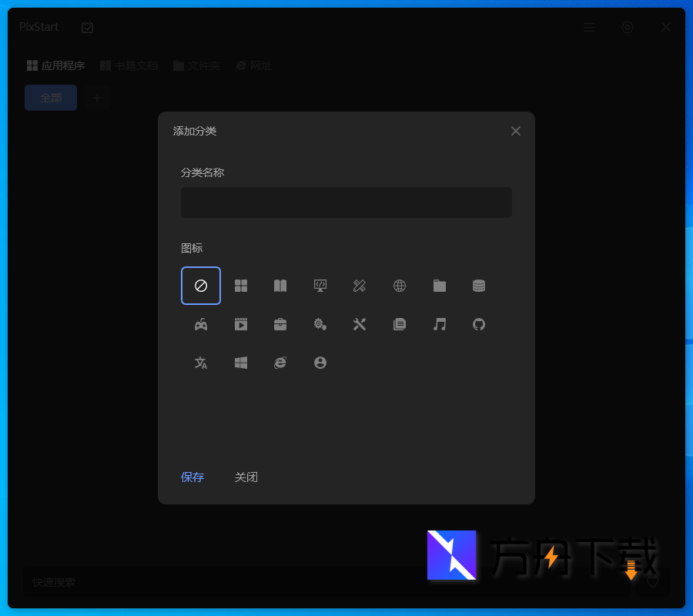Viewport: 693px width, 616px height.
Task: Click 关闭 to dismiss the dialog
Action: pyautogui.click(x=246, y=477)
